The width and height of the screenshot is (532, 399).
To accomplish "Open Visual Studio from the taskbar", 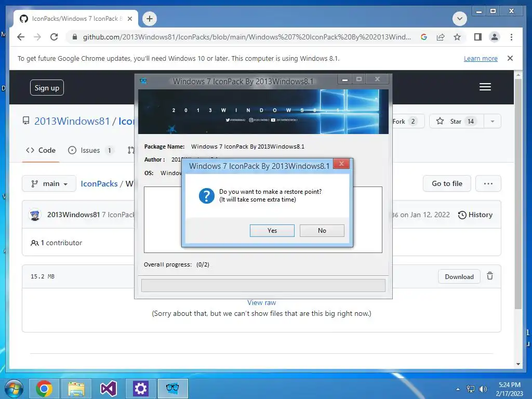I will [x=109, y=389].
